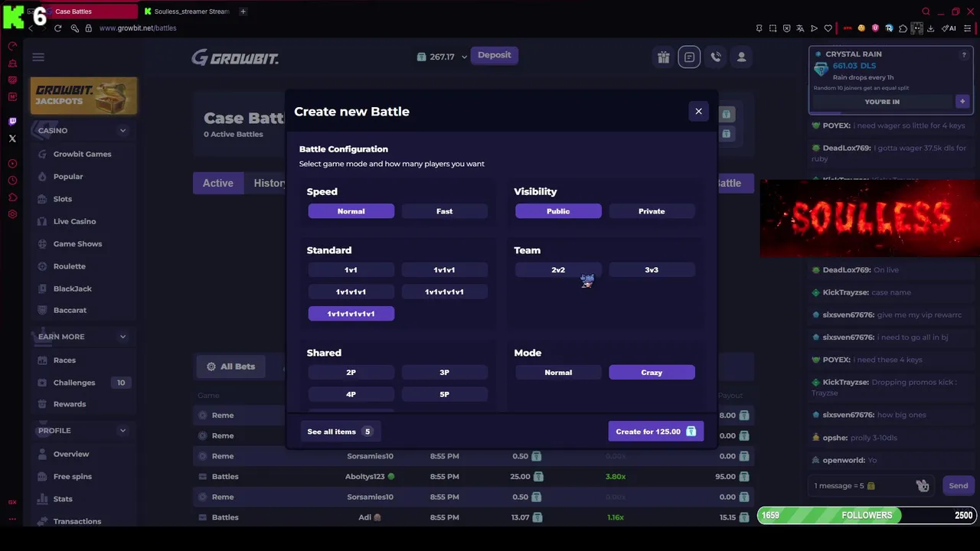Open Free spins in sidebar

pyautogui.click(x=73, y=476)
